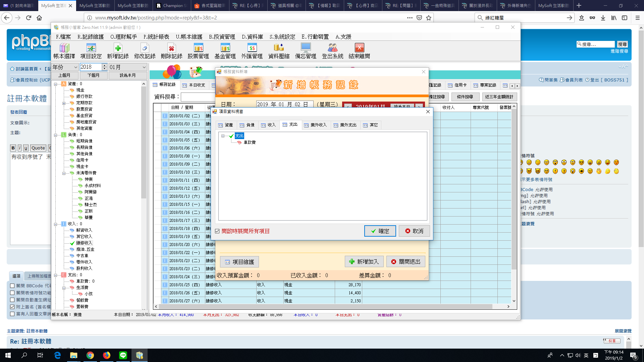Select 維修收入 in the sidebar tree
The height and width of the screenshot is (362, 644).
point(84,243)
